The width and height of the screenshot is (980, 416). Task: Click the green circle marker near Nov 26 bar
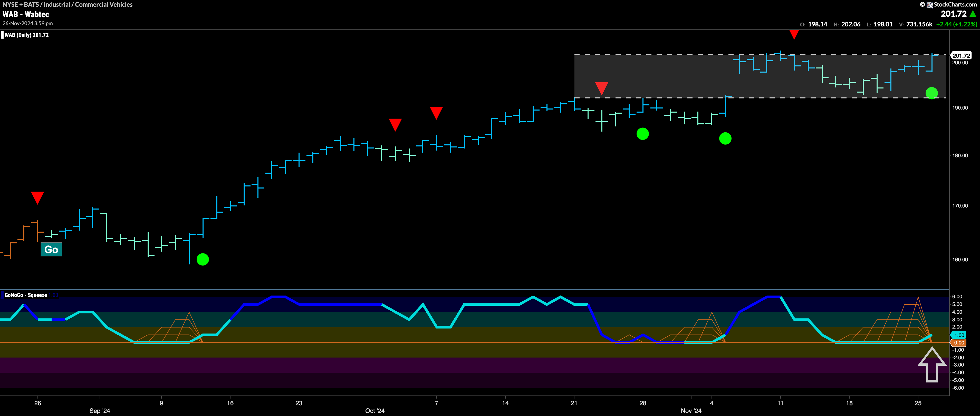pos(932,93)
